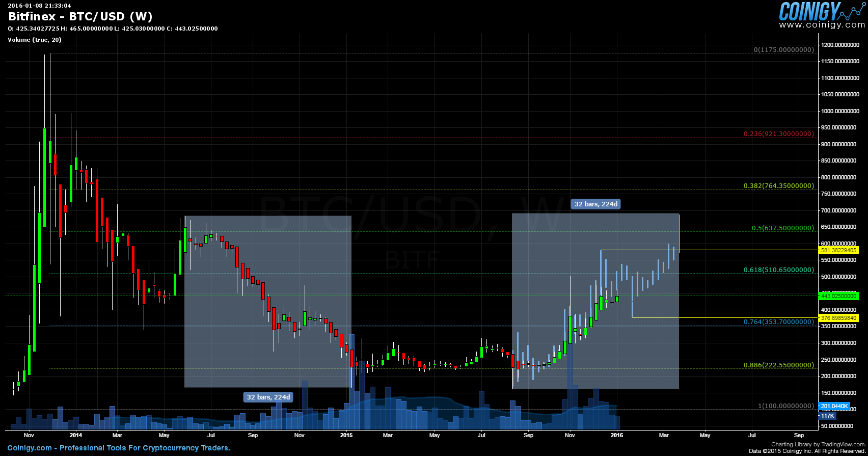Click the 0.618(510.65) Fibonacci level label
Screen dimensions: 868x456
(x=778, y=270)
